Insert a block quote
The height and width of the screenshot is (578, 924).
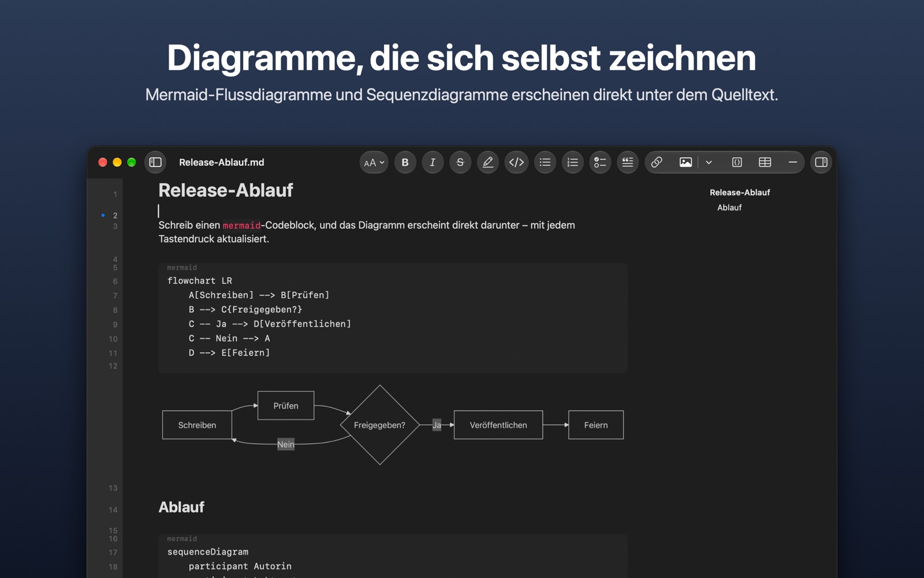pyautogui.click(x=628, y=162)
